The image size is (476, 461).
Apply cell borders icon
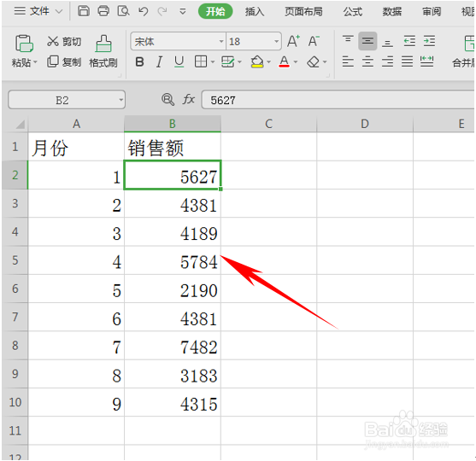pyautogui.click(x=201, y=61)
